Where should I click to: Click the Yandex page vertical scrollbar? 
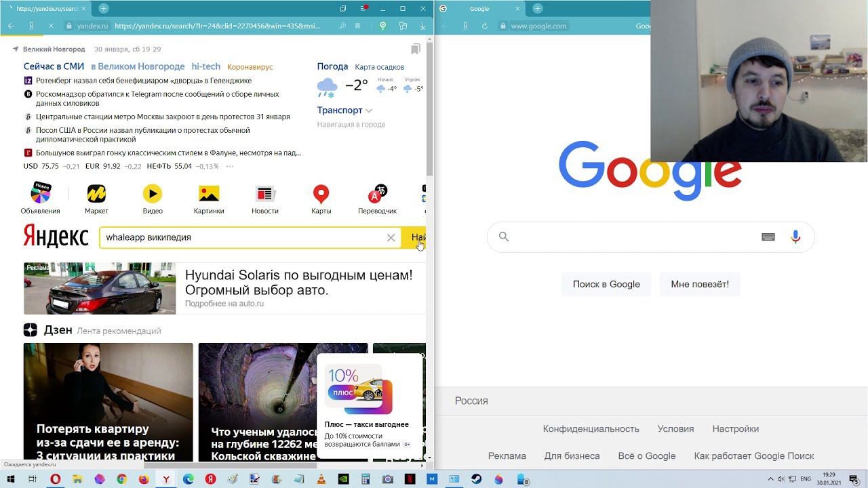click(x=429, y=108)
